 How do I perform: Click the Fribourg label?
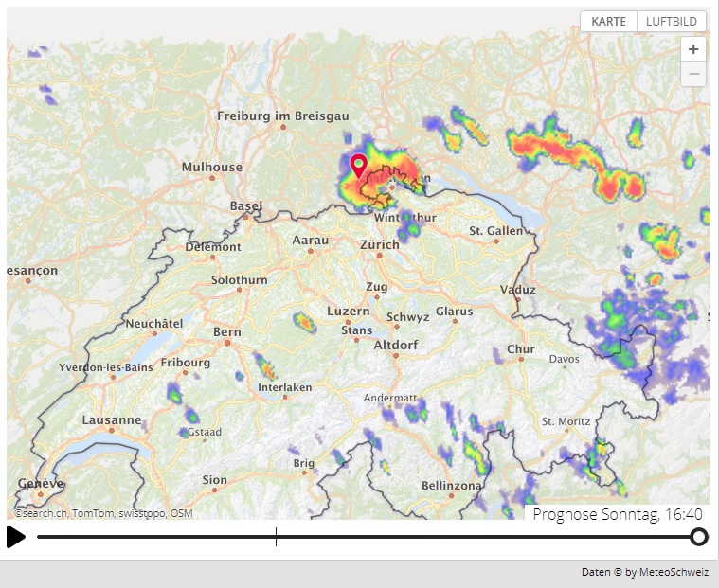[x=186, y=363]
